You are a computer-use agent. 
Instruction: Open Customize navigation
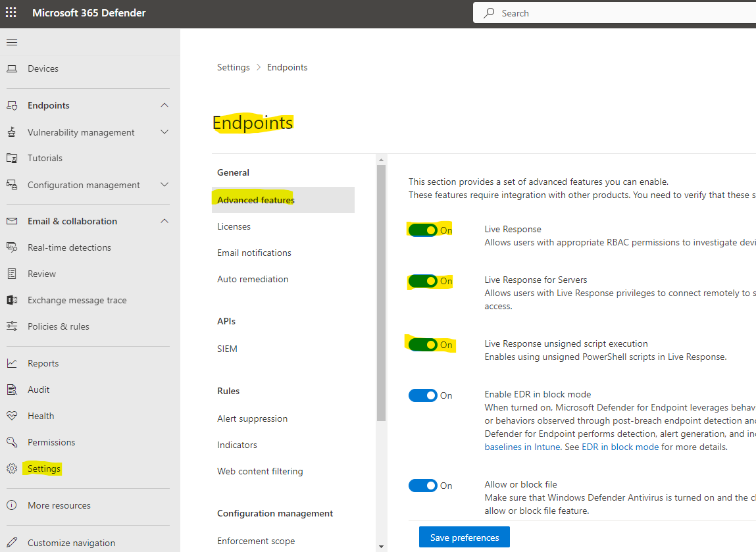pyautogui.click(x=71, y=543)
